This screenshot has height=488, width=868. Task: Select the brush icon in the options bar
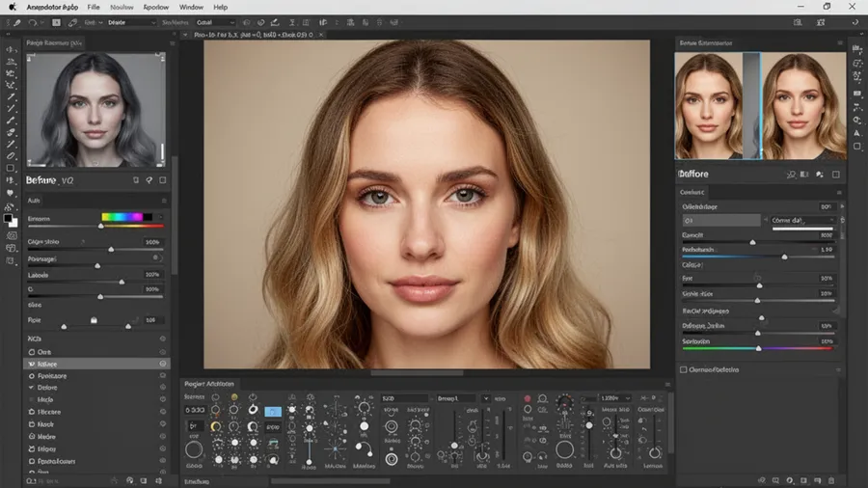click(x=17, y=23)
